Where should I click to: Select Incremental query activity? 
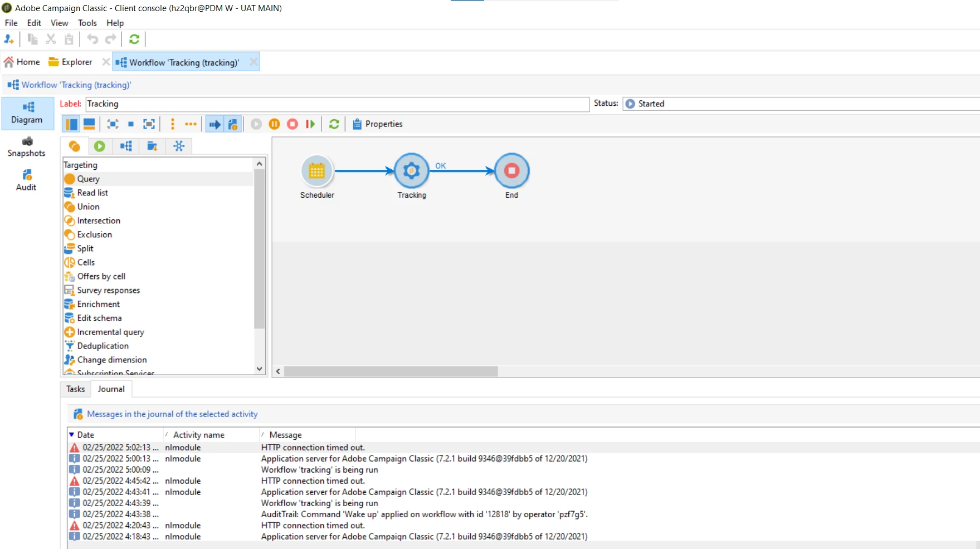(158, 332)
